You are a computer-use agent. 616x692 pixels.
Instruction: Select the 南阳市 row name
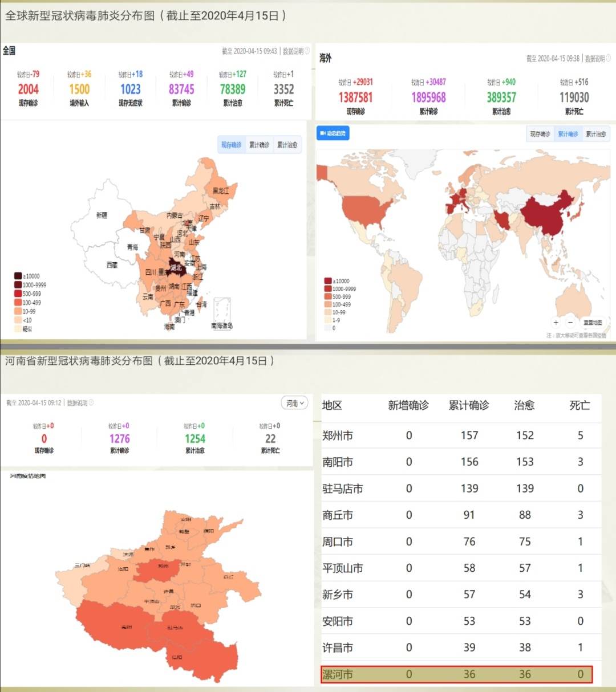(338, 462)
